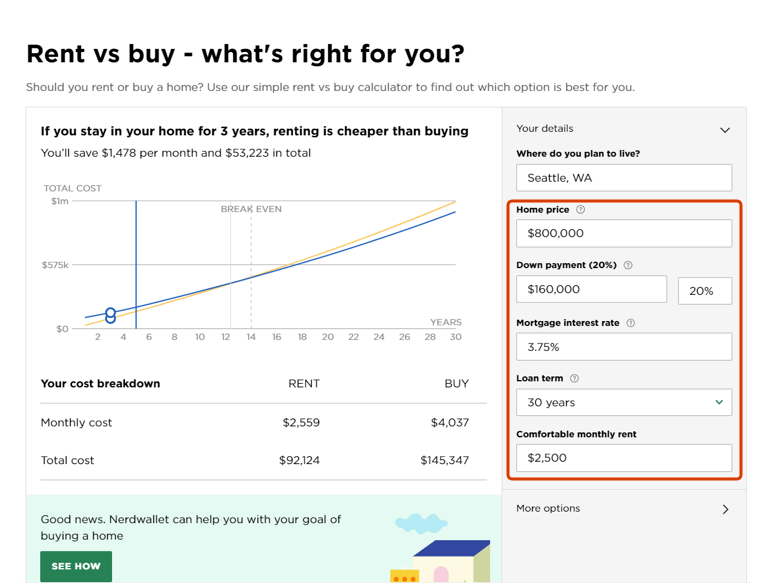This screenshot has width=768, height=583.
Task: Click the down payment percentage field
Action: pyautogui.click(x=704, y=291)
